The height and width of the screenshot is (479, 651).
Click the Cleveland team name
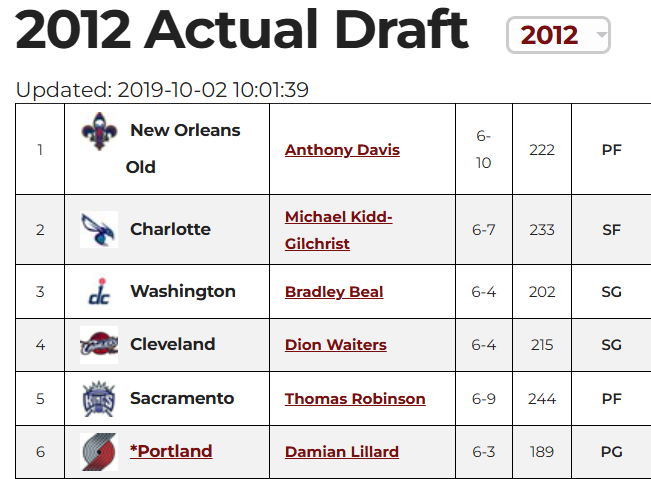pos(173,344)
